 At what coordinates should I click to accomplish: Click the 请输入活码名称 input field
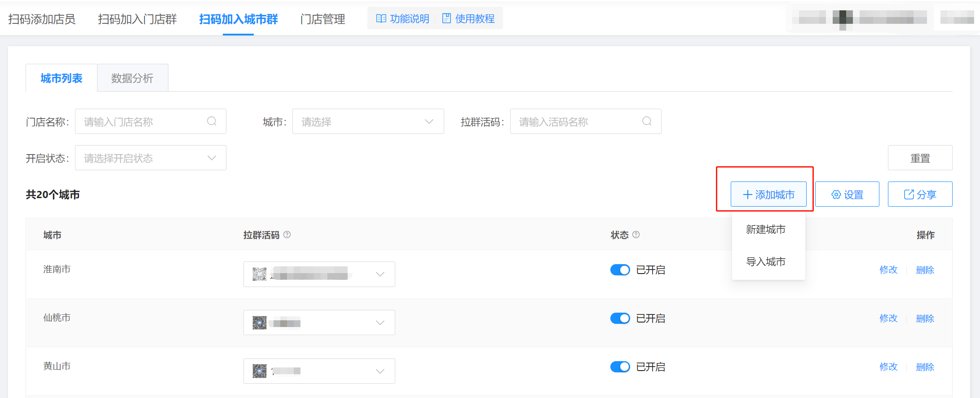(x=577, y=121)
